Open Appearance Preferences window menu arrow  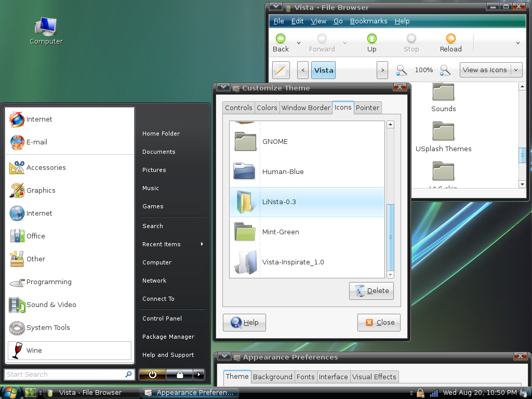(x=224, y=356)
